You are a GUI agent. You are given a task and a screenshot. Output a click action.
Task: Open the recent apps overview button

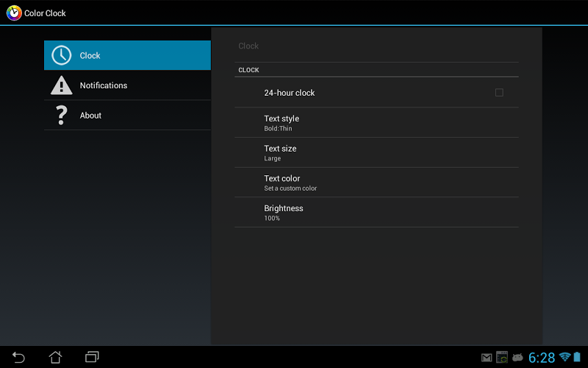pyautogui.click(x=92, y=357)
